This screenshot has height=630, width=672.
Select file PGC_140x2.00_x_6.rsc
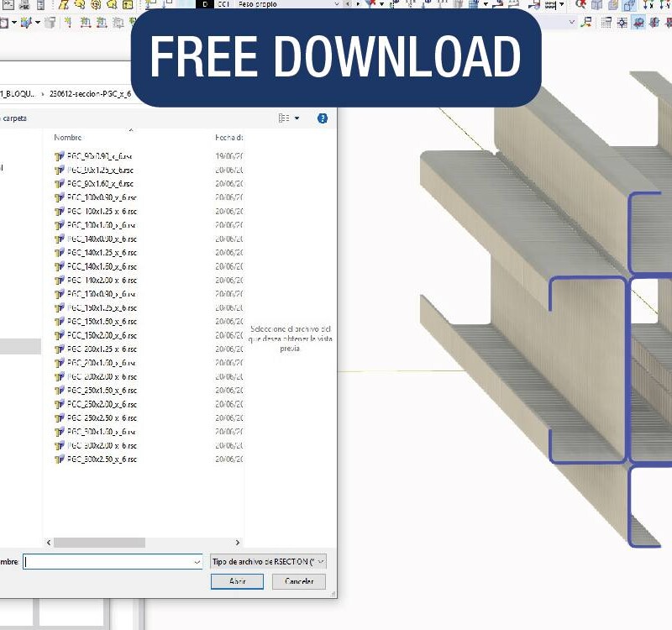click(x=96, y=281)
